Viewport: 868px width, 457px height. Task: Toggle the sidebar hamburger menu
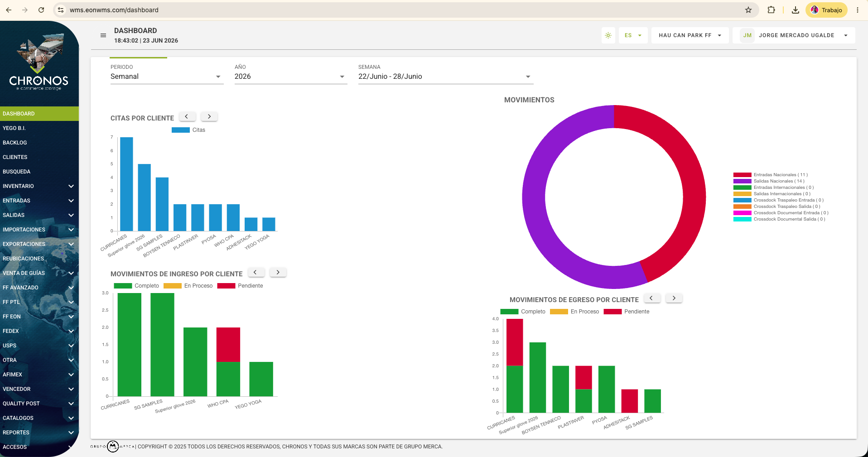point(103,35)
